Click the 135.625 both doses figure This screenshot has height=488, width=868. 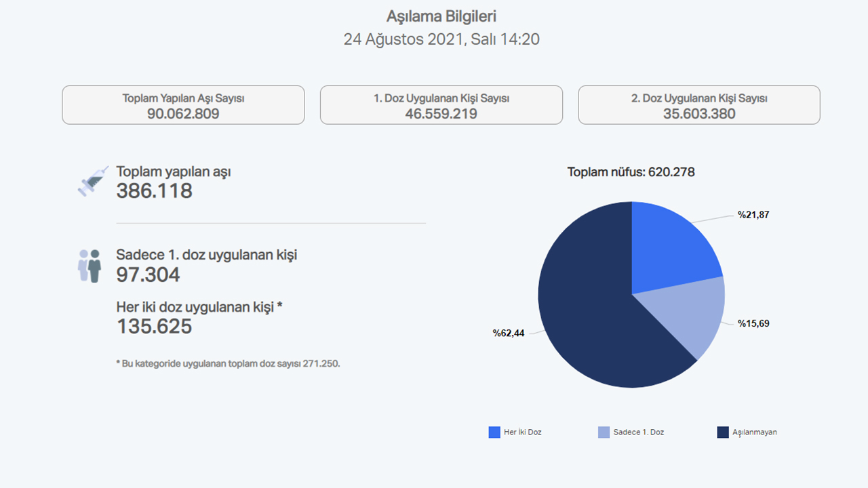[155, 327]
